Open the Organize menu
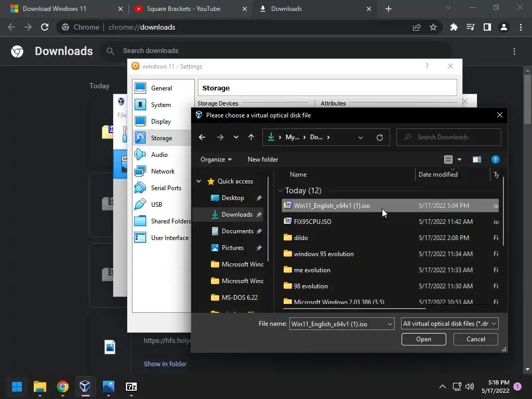Viewport: 532px width, 399px height. 216,159
